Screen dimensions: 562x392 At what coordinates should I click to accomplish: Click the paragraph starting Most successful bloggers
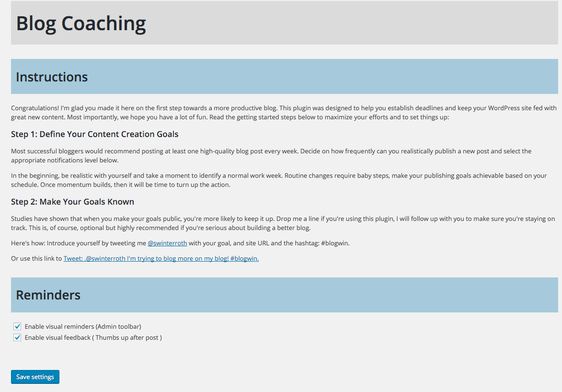pos(271,156)
